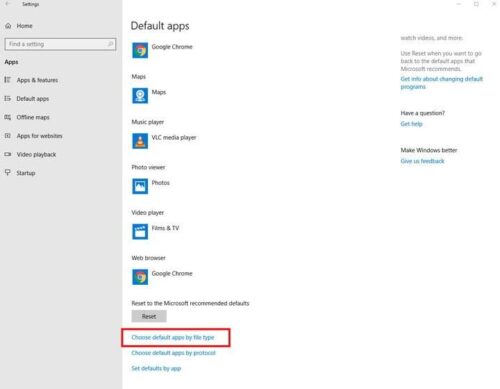The height and width of the screenshot is (389, 500).
Task: Click the Apps & features sidebar icon
Action: [x=7, y=80]
